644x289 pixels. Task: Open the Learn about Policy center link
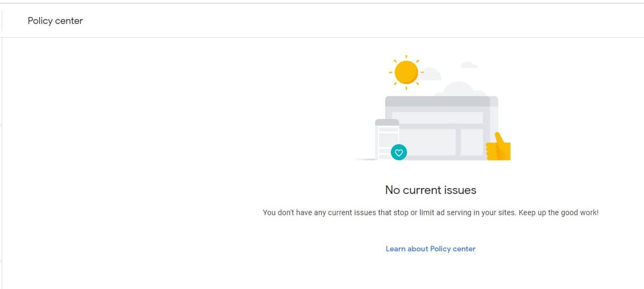pyautogui.click(x=430, y=249)
